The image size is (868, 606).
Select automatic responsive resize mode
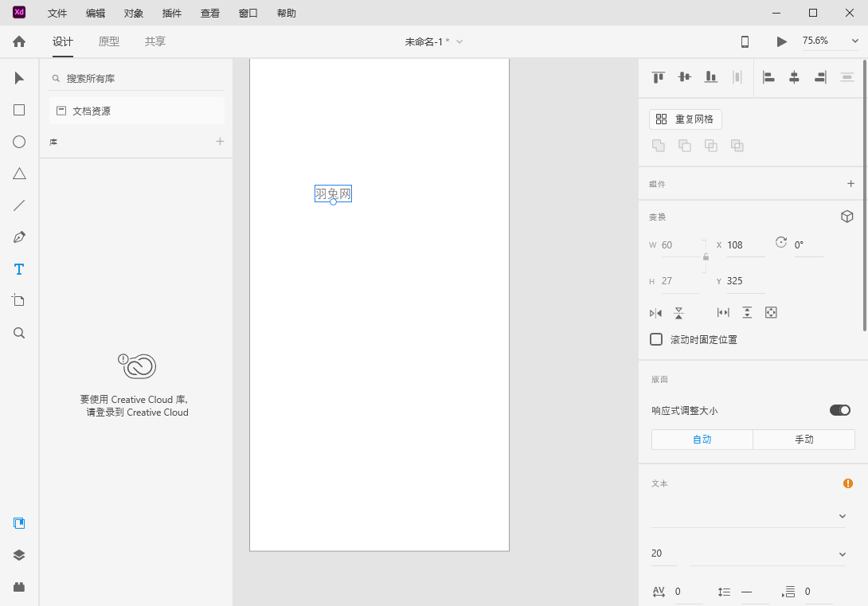[702, 440]
